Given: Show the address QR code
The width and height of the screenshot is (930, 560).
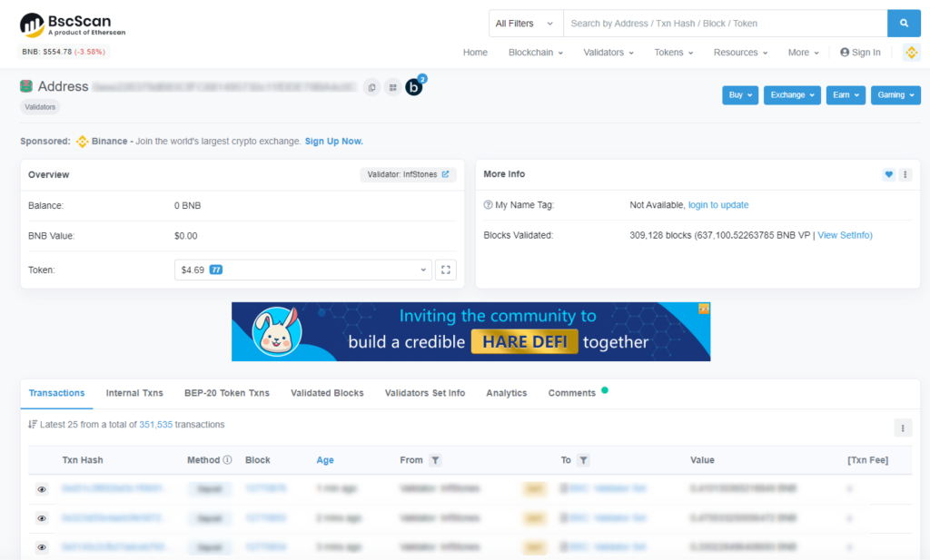Looking at the screenshot, I should coord(392,88).
